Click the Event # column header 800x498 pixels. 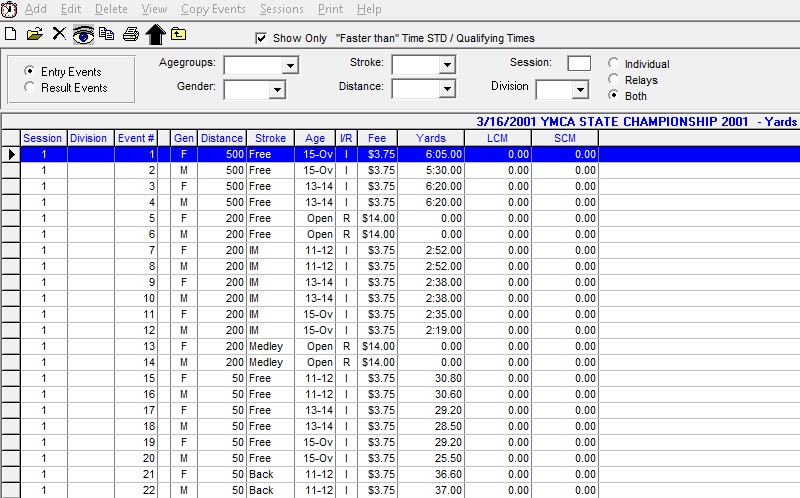tap(136, 138)
